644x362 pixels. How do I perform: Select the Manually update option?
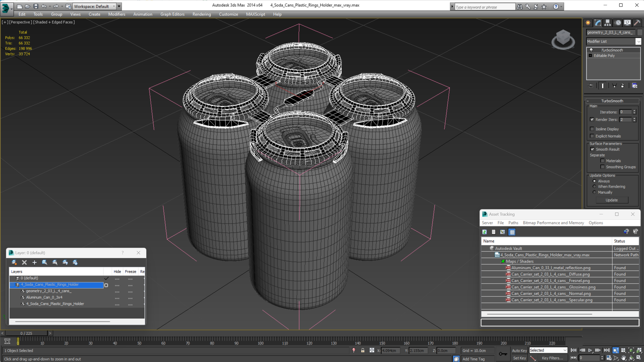(595, 192)
